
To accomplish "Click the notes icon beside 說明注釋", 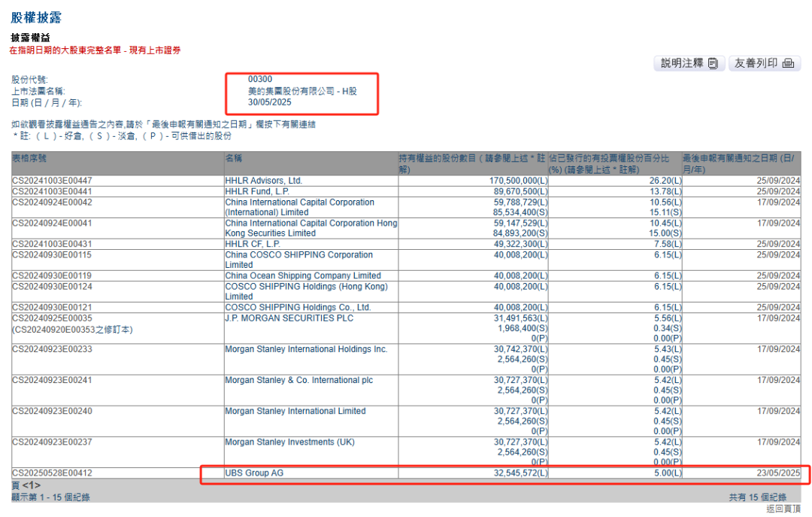I will pyautogui.click(x=713, y=63).
